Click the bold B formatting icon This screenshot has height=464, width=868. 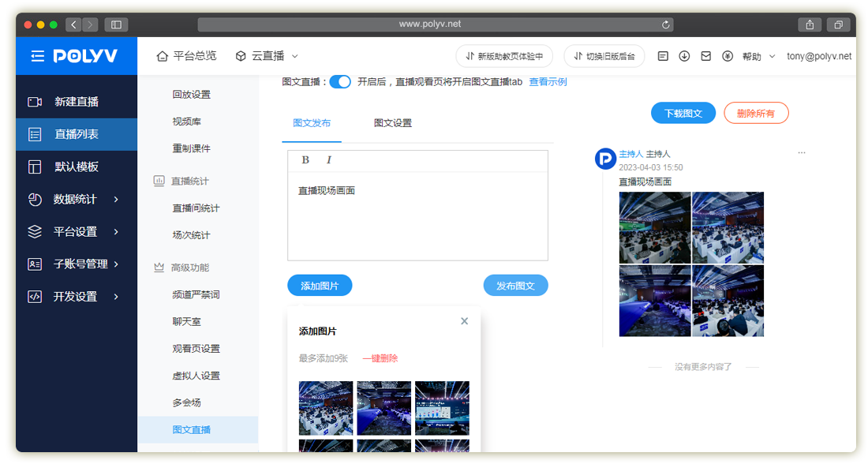click(305, 160)
